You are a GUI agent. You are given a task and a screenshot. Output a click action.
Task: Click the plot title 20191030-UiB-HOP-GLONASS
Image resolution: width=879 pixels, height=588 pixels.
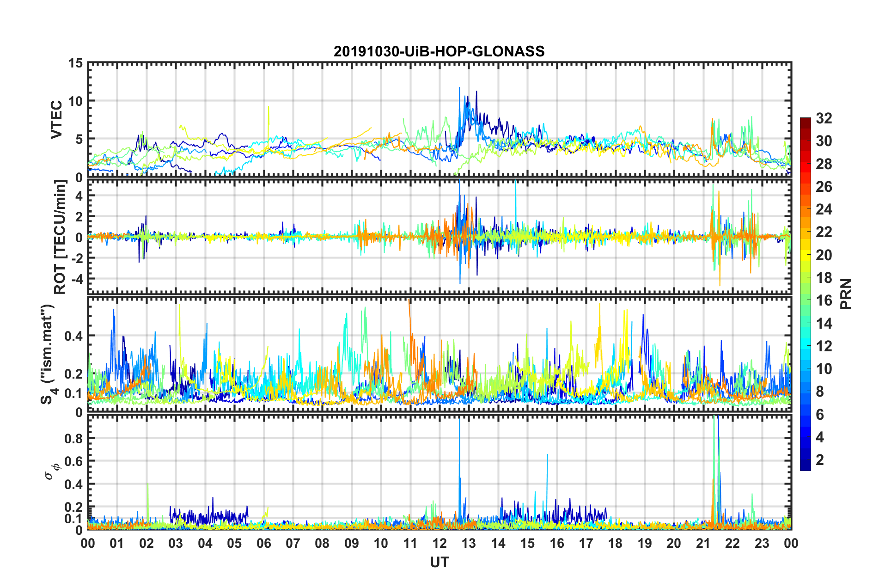pyautogui.click(x=439, y=51)
